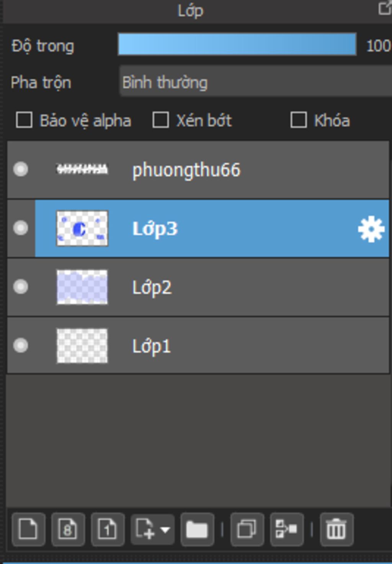
Task: Click the Lớp2 layer thumbnail
Action: pyautogui.click(x=82, y=287)
